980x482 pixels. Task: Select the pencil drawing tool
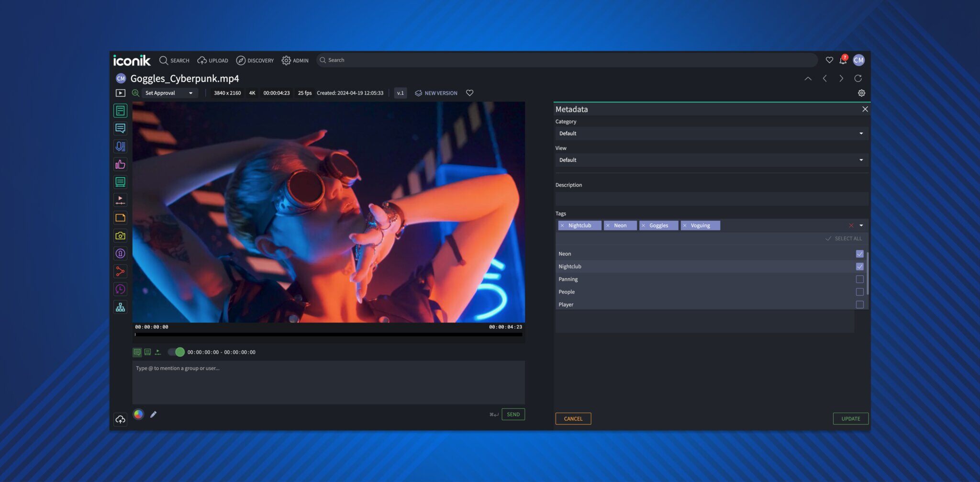pyautogui.click(x=153, y=415)
